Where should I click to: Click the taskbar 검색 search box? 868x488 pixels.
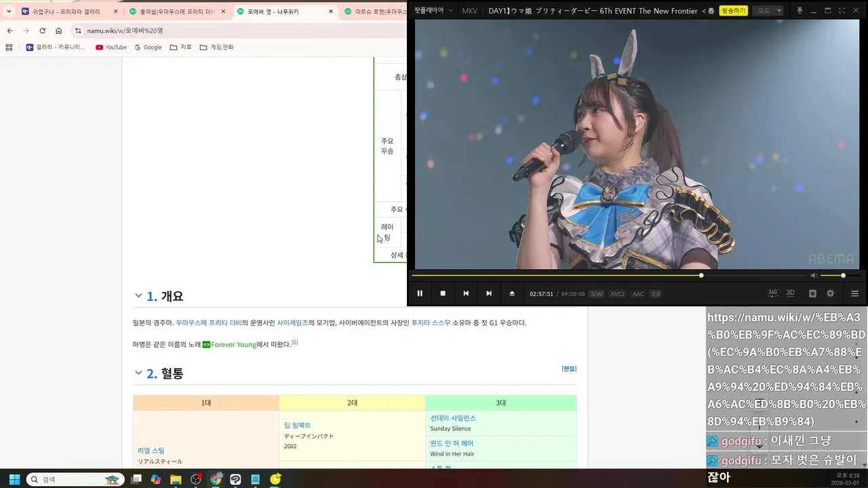pyautogui.click(x=75, y=479)
